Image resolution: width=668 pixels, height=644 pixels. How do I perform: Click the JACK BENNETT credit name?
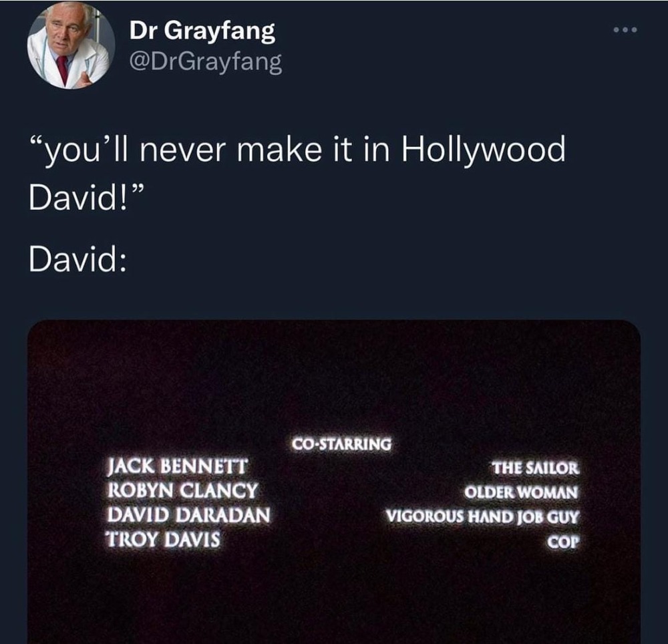177,466
